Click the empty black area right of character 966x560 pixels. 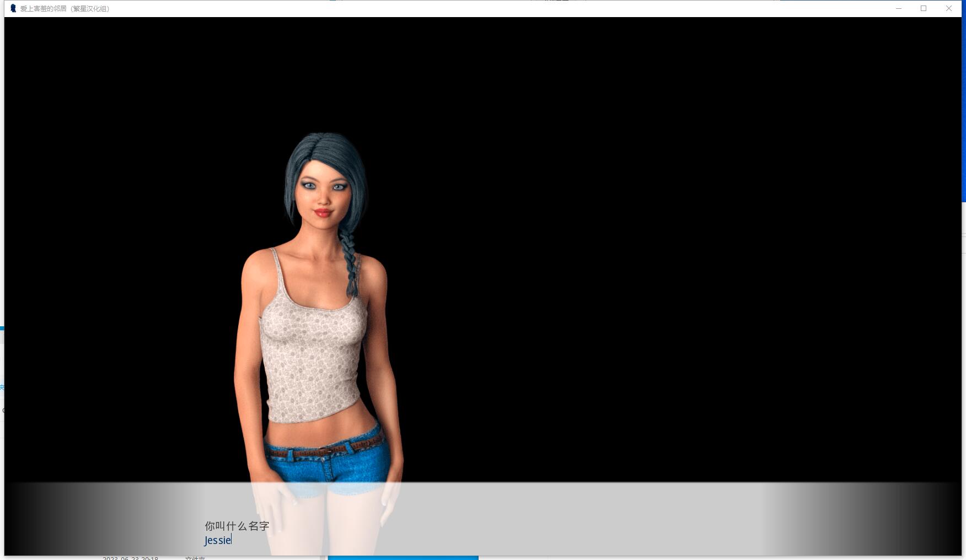pos(662,248)
